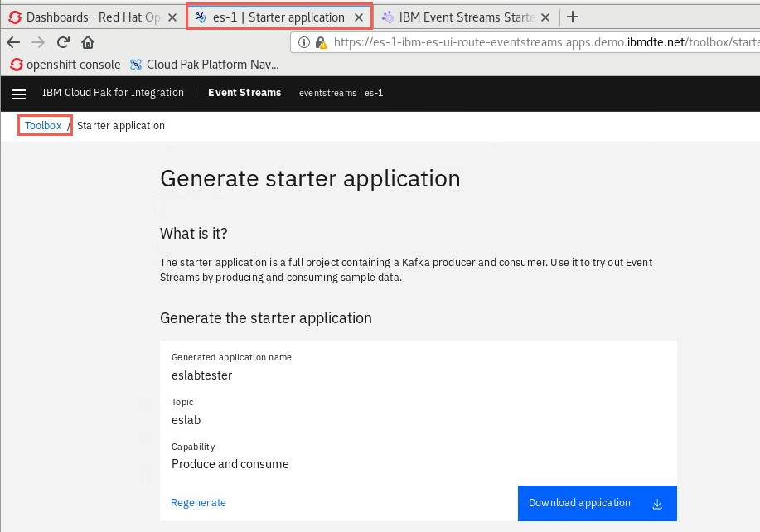
Task: Click the Download application button
Action: (597, 504)
